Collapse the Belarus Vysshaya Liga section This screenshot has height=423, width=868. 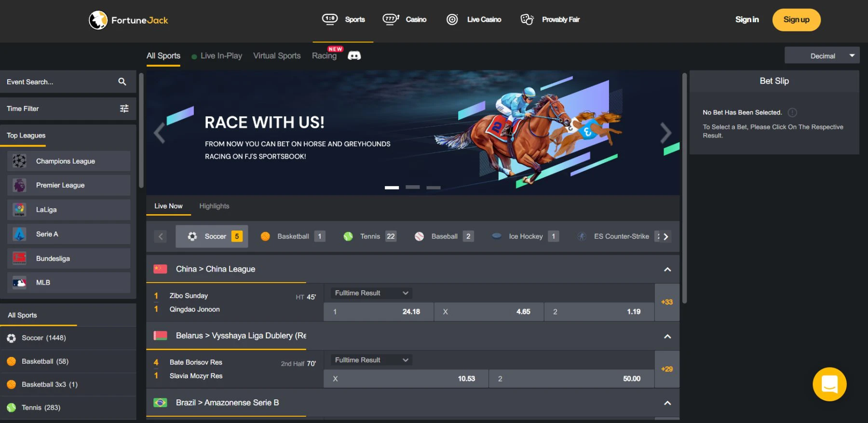667,336
